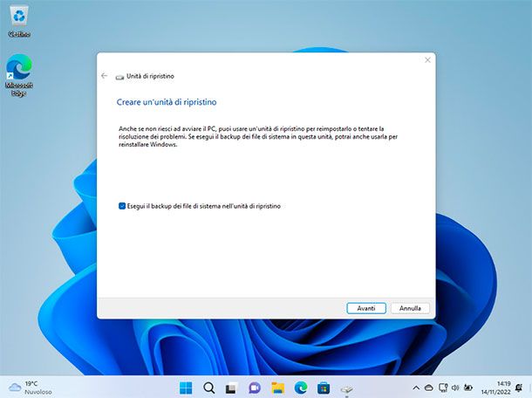Open the Chat app in taskbar
The image size is (532, 398).
tap(255, 388)
